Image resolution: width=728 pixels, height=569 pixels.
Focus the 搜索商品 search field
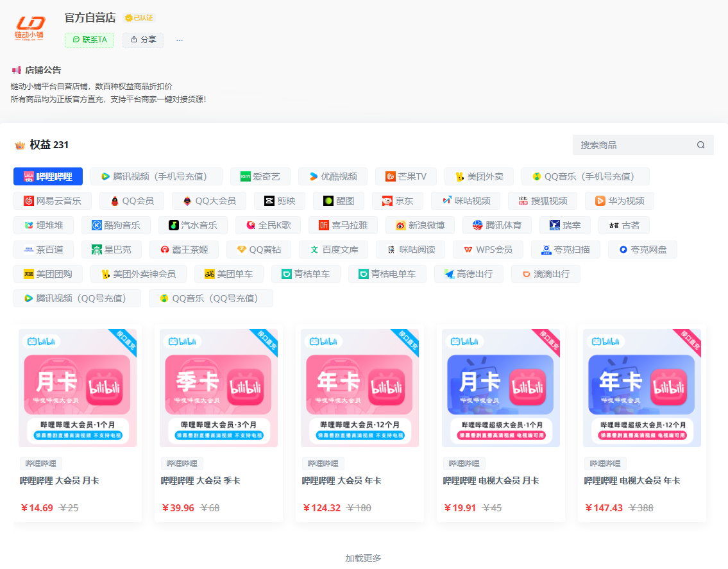click(643, 145)
